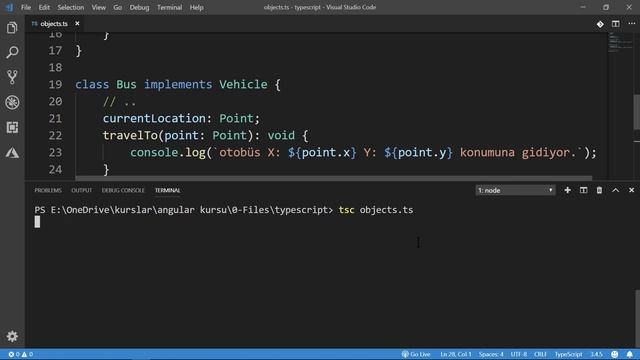Close the objects.ts tab
640x360 pixels.
point(77,24)
